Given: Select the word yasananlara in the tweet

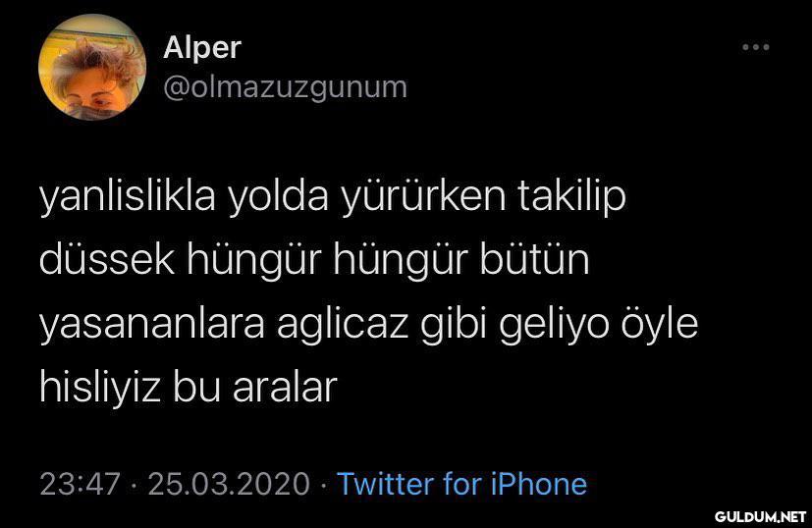Looking at the screenshot, I should pyautogui.click(x=152, y=325).
